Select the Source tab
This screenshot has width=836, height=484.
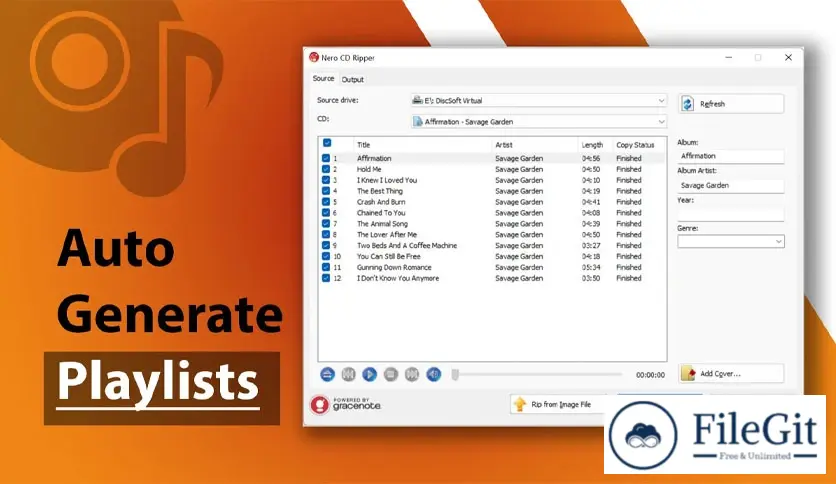tap(323, 78)
